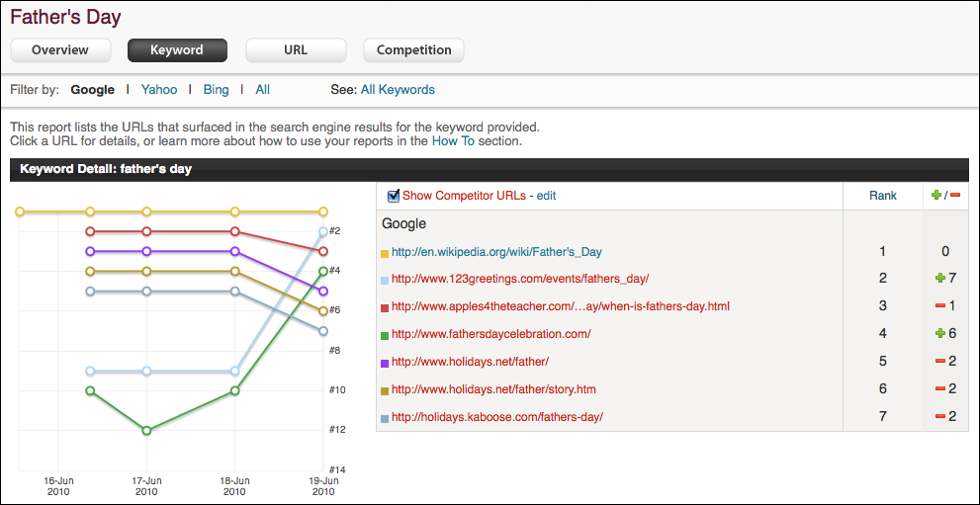Show results for All search engines
This screenshot has height=505, width=980.
click(x=262, y=90)
